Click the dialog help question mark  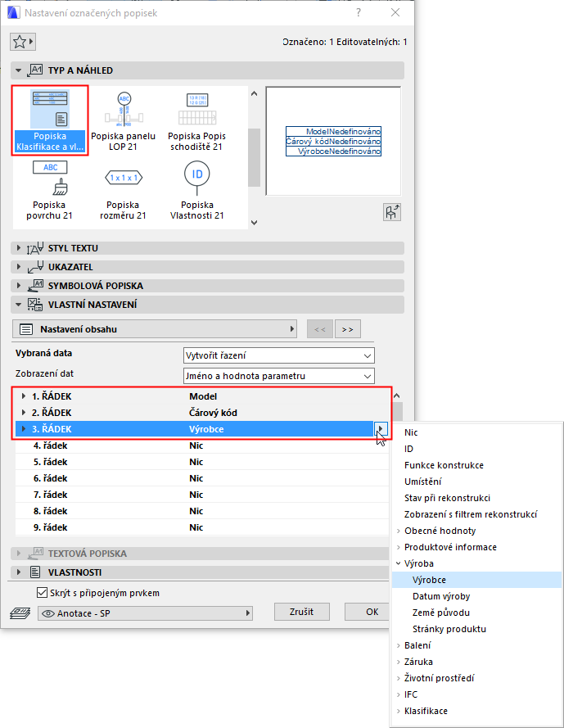click(359, 12)
